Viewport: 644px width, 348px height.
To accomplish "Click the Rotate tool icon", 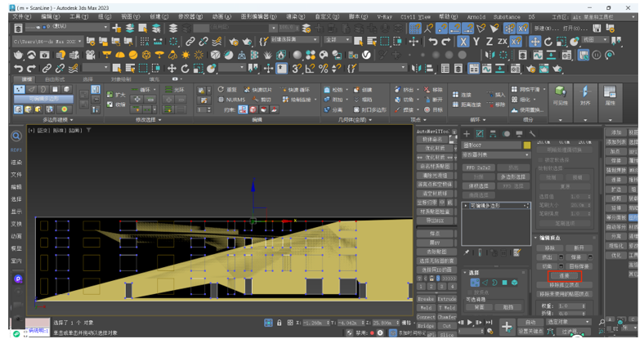I will [186, 69].
